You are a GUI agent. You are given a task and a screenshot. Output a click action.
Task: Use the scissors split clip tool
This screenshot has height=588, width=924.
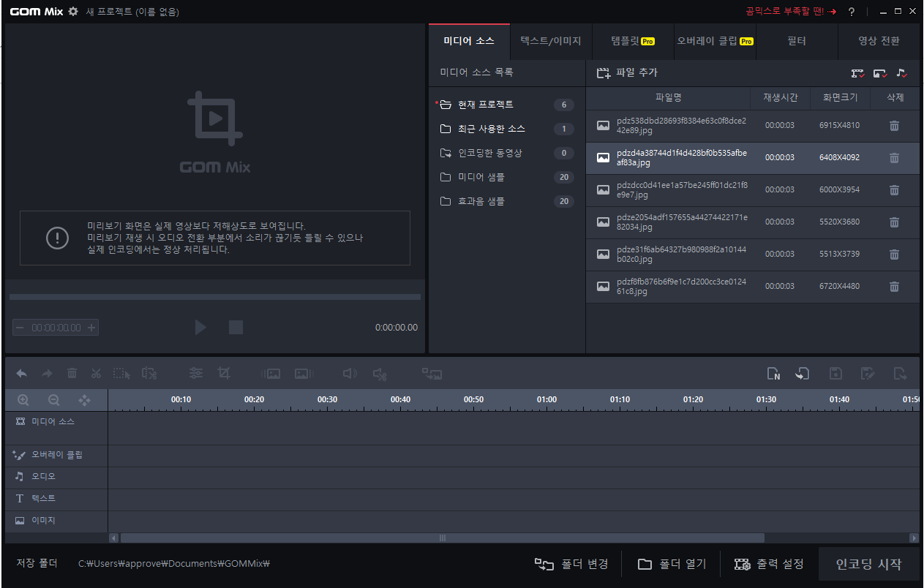point(96,373)
